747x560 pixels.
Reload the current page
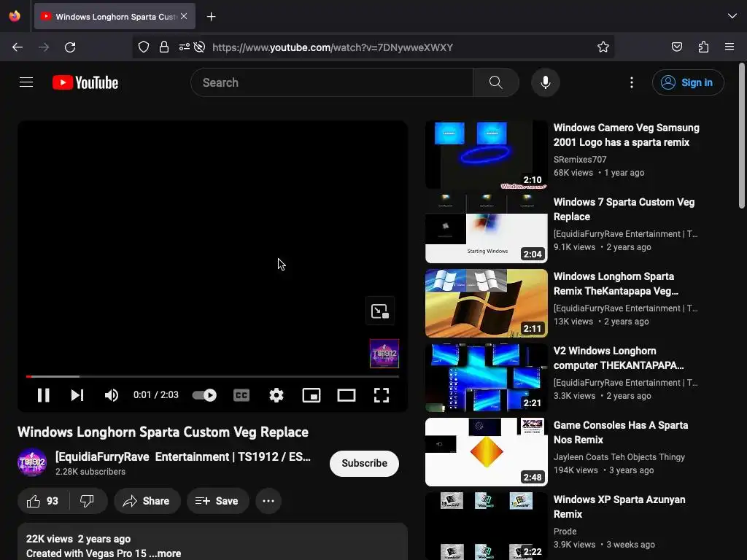pos(70,47)
